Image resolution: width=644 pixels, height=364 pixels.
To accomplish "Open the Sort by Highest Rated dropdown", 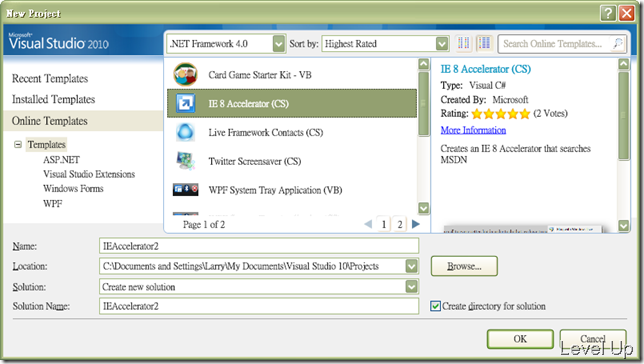I will [442, 44].
